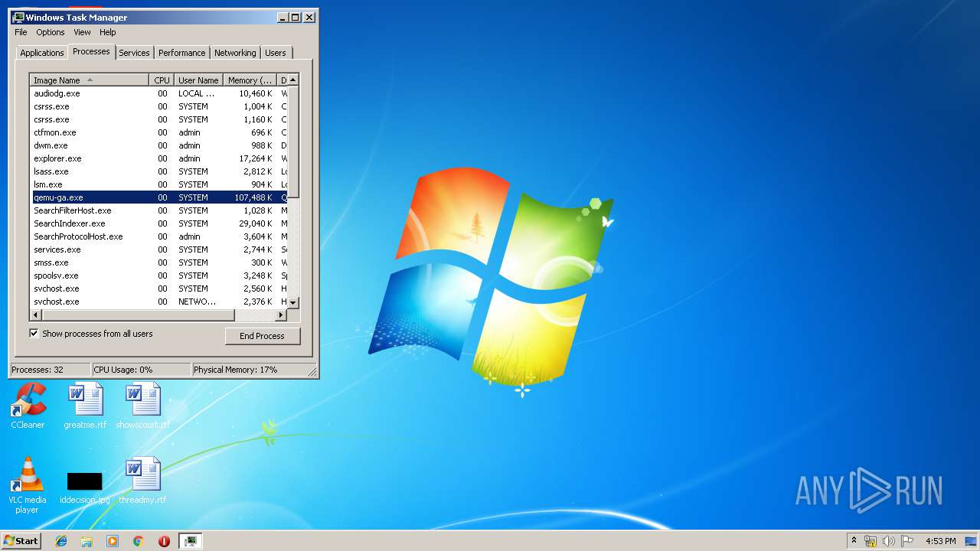Open the Help menu
The width and height of the screenshot is (980, 551).
pyautogui.click(x=108, y=32)
